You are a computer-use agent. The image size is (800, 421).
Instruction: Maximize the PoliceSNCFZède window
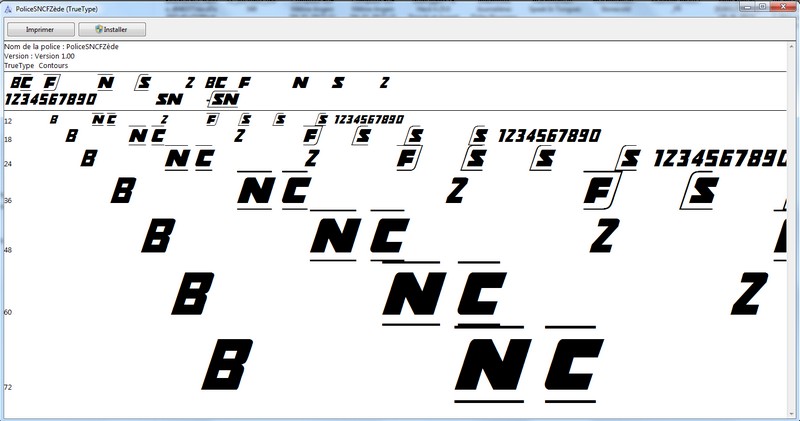click(762, 7)
